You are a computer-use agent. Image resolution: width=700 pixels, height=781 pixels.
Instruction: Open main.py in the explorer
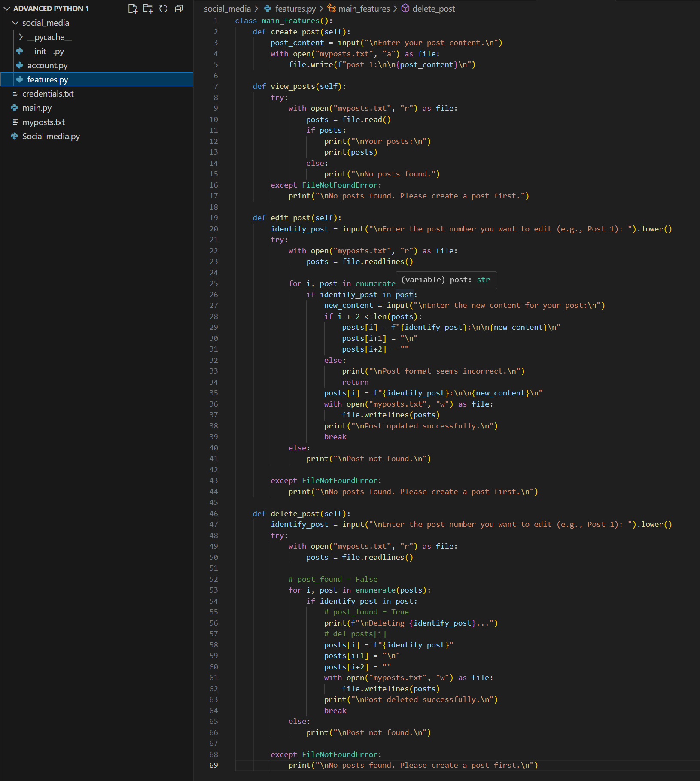tap(37, 108)
